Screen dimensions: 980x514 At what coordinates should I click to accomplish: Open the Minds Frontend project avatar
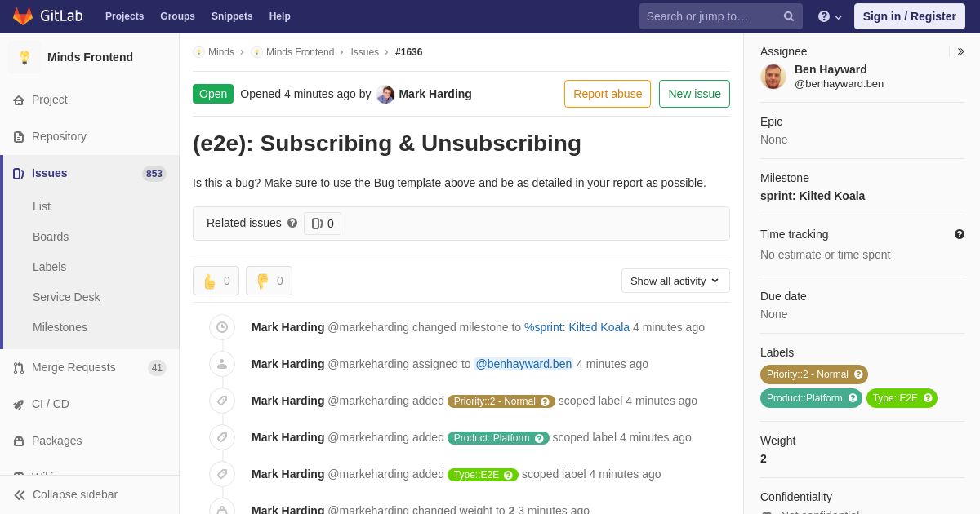[x=24, y=57]
